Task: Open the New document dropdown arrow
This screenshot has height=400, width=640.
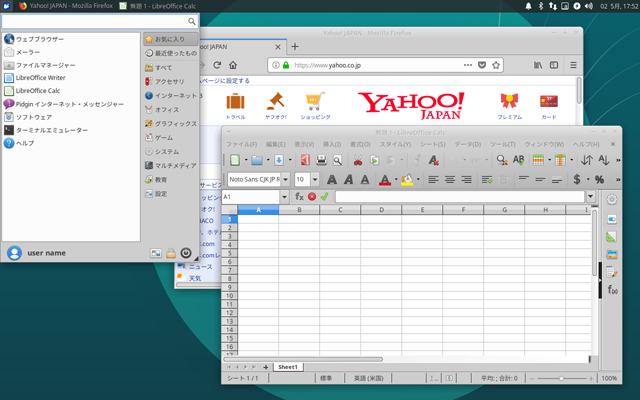Action: 246,160
